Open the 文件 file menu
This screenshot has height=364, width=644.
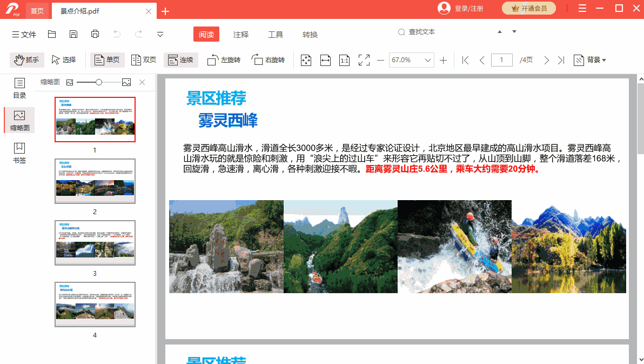click(24, 34)
